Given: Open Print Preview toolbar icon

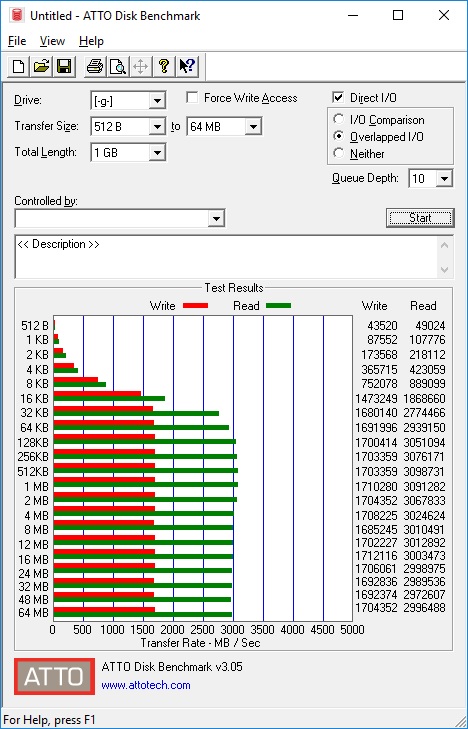Looking at the screenshot, I should click(118, 66).
